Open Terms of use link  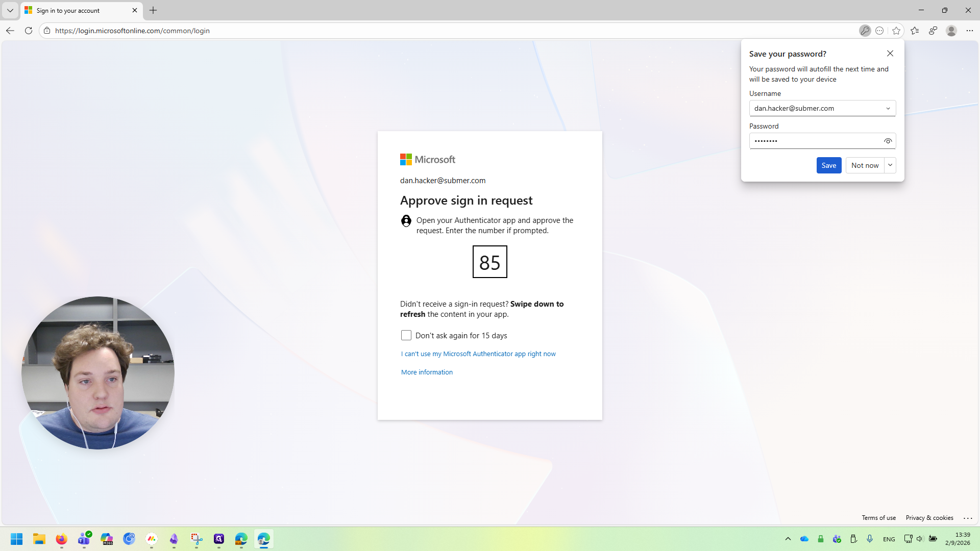pyautogui.click(x=878, y=517)
